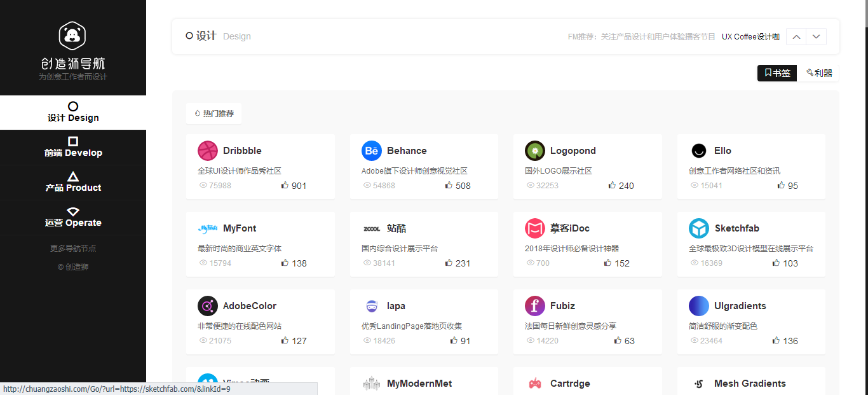The height and width of the screenshot is (395, 868).
Task: Click the © 创造狮 footer link
Action: tap(73, 267)
